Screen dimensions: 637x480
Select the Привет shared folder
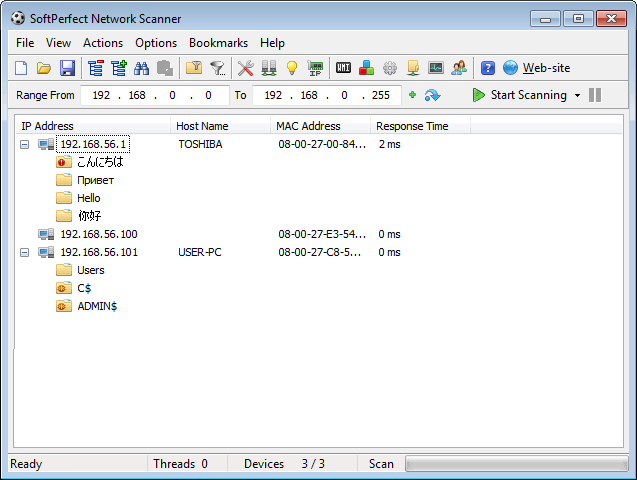tap(95, 180)
